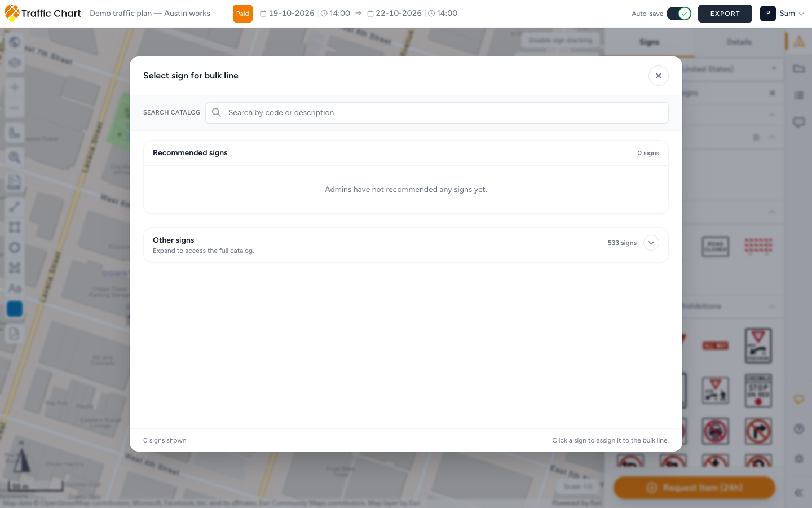Click the warning triangle icon in the right sidebar
The height and width of the screenshot is (508, 812).
click(x=799, y=41)
